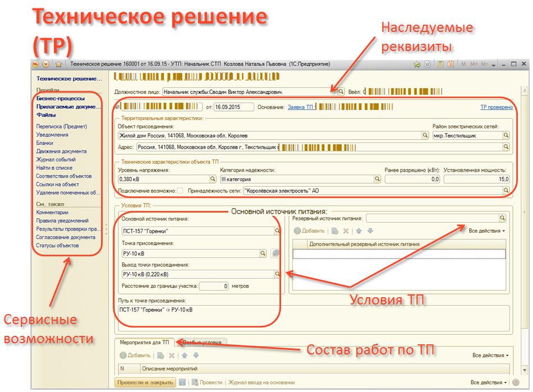533x392 pixels.
Task: Open the Особые условия tab
Action: pos(201,342)
